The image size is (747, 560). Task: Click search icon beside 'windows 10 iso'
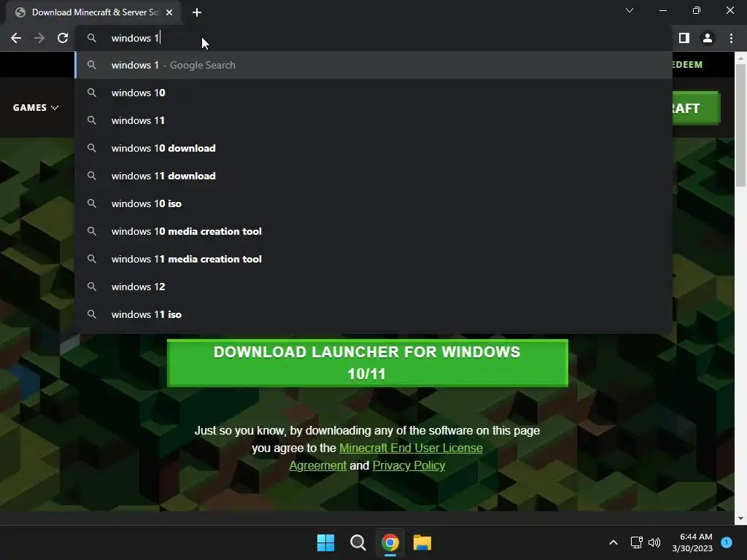click(x=92, y=203)
